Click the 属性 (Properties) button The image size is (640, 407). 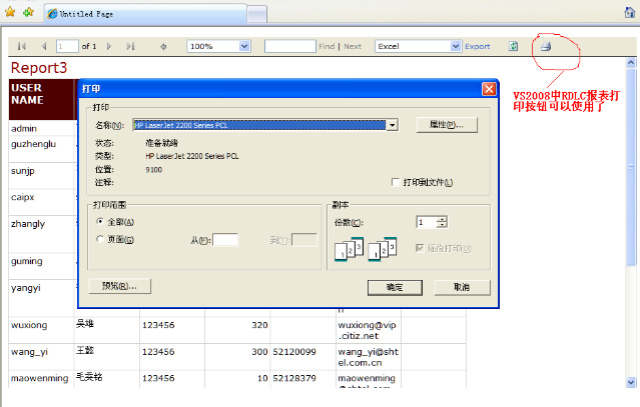447,125
